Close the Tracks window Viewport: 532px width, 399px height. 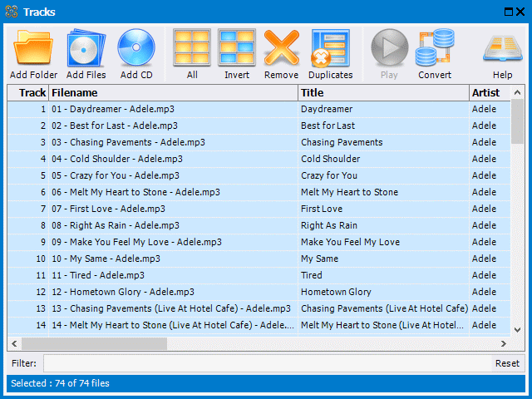click(x=520, y=12)
